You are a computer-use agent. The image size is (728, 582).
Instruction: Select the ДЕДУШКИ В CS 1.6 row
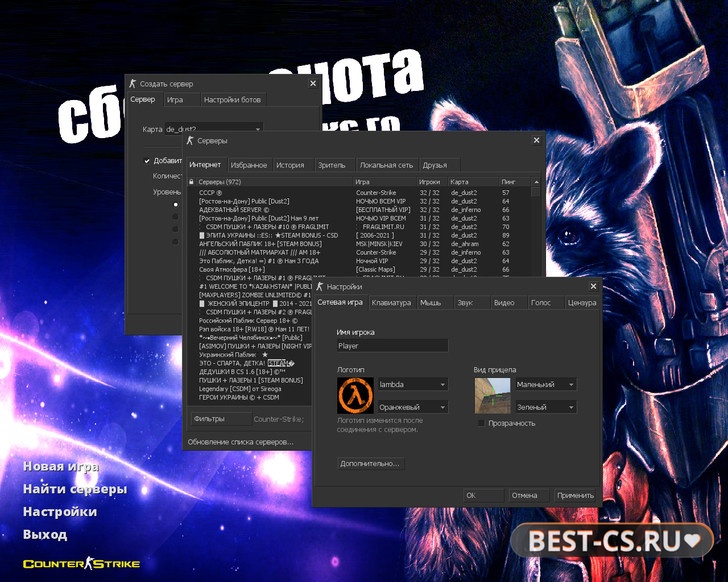250,372
